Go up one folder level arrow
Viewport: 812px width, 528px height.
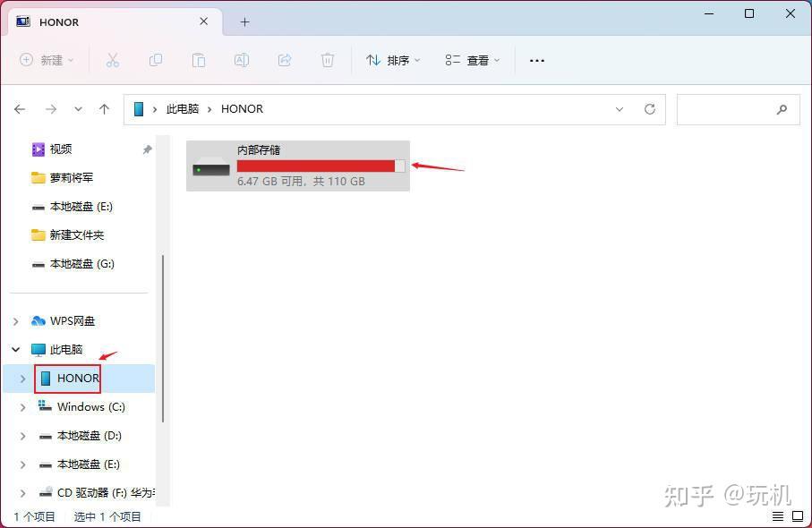pos(104,109)
